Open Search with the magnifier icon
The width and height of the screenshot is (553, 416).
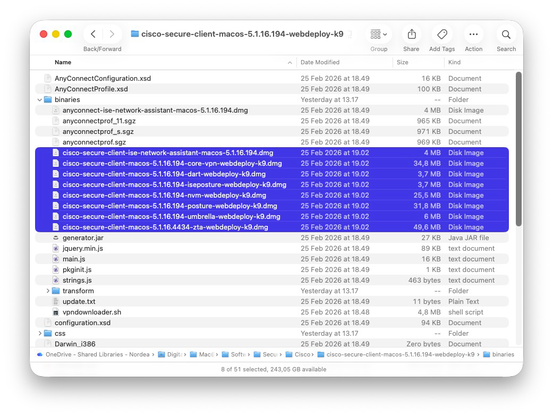click(x=506, y=34)
